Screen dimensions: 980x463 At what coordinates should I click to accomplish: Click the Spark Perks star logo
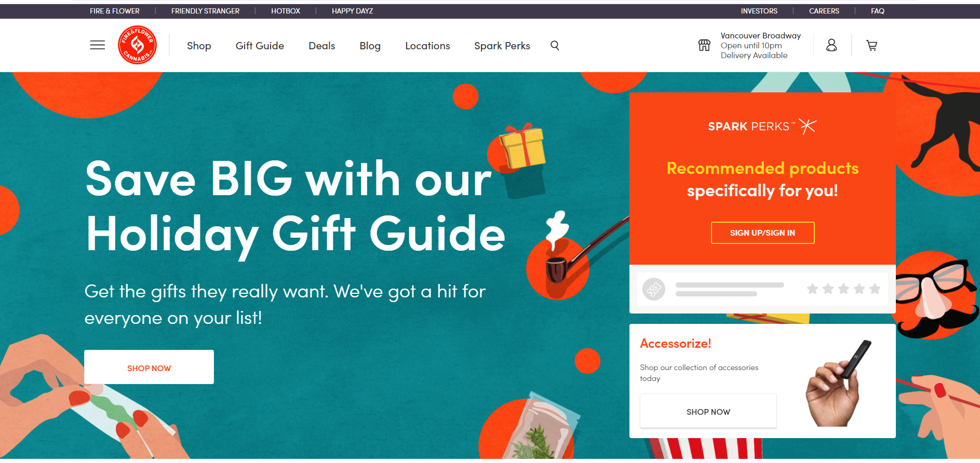808,126
